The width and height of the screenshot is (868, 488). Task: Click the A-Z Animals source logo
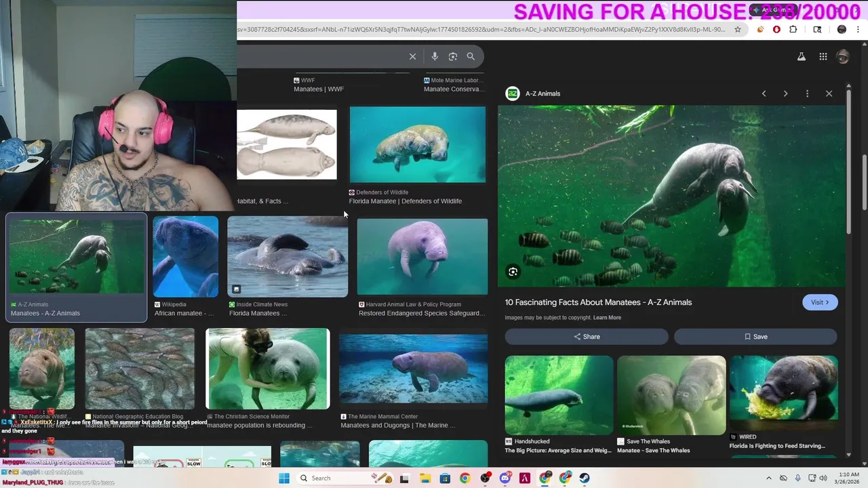pyautogui.click(x=513, y=94)
